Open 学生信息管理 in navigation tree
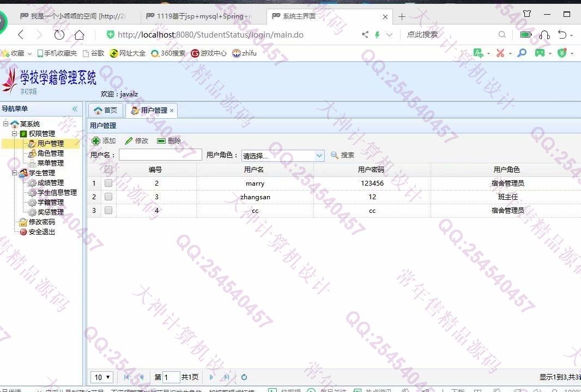The width and height of the screenshot is (581, 392). click(x=57, y=193)
